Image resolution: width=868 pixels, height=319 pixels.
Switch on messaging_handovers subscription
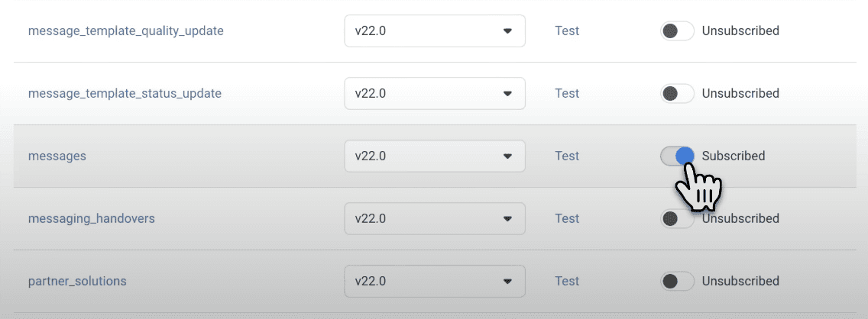click(x=677, y=218)
